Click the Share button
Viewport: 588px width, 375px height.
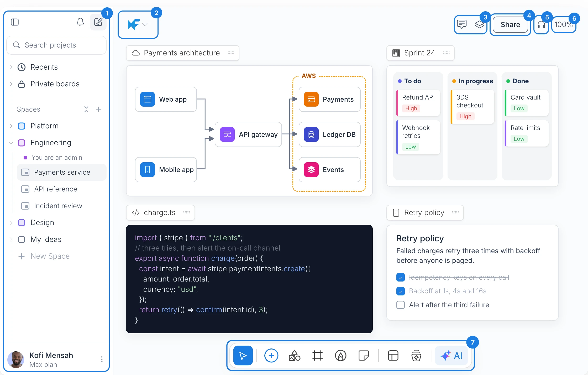pyautogui.click(x=510, y=25)
